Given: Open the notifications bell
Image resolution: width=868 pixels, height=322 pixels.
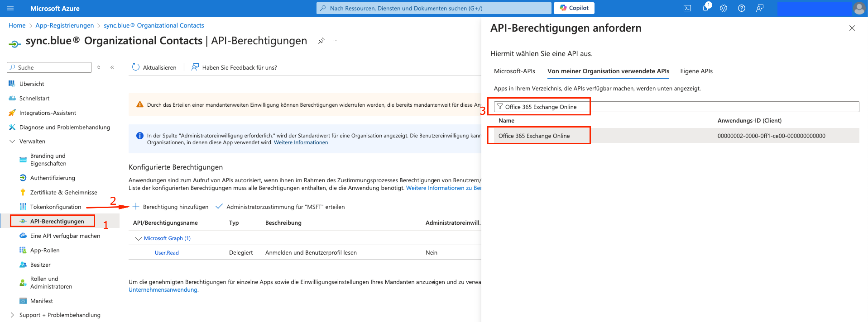Looking at the screenshot, I should point(705,8).
